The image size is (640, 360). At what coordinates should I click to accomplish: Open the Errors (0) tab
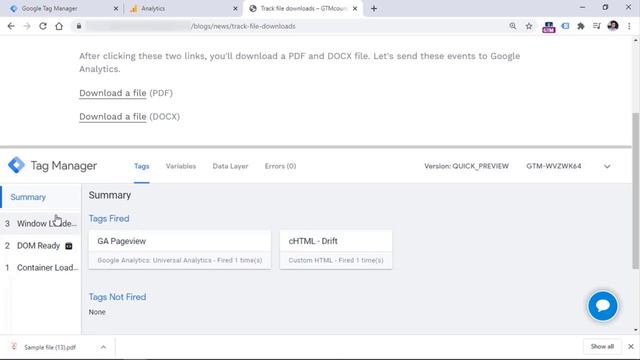(280, 166)
